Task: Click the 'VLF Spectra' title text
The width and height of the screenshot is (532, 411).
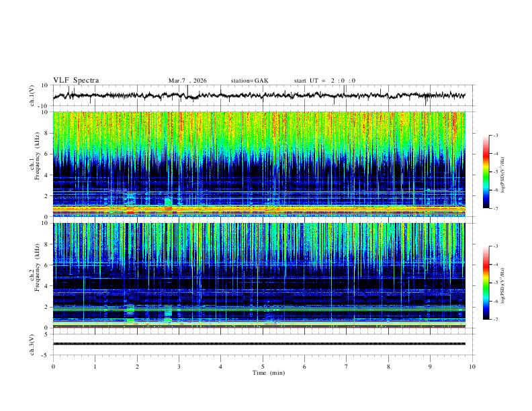Action: [76, 81]
